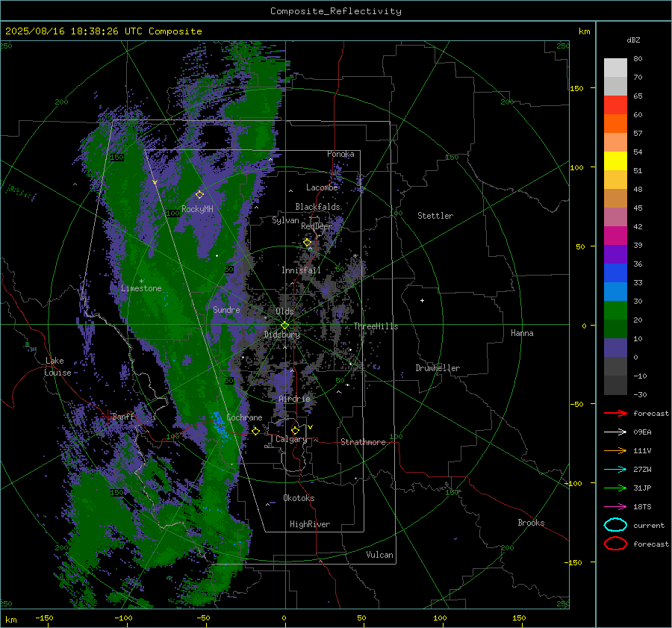Click the Sundre label
Screen dimensions: 672x628
coord(226,310)
